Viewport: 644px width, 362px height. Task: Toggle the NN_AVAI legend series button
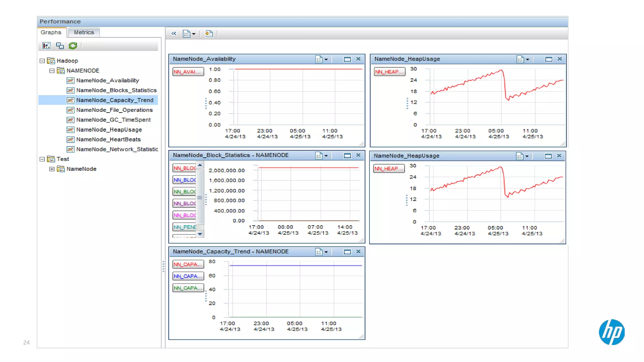[188, 72]
